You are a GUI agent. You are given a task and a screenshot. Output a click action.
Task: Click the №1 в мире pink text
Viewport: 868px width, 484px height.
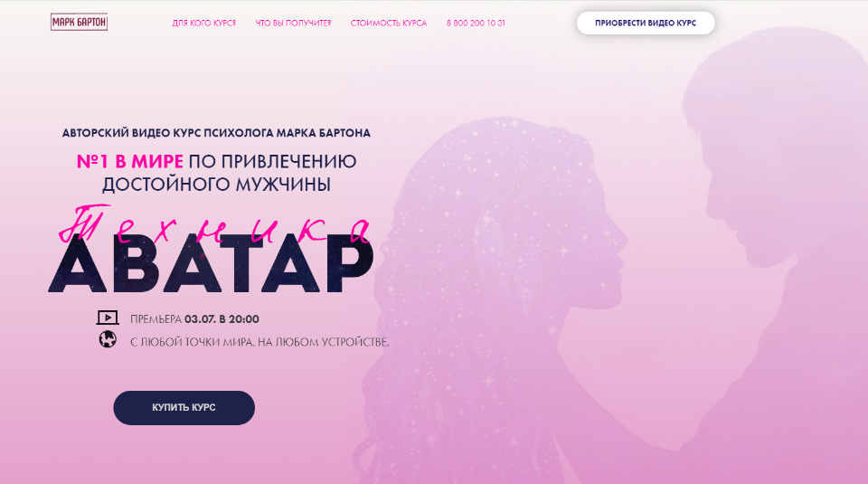pyautogui.click(x=129, y=161)
